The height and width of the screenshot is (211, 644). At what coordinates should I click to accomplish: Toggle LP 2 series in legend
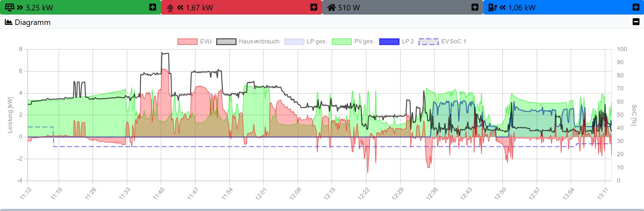[397, 41]
